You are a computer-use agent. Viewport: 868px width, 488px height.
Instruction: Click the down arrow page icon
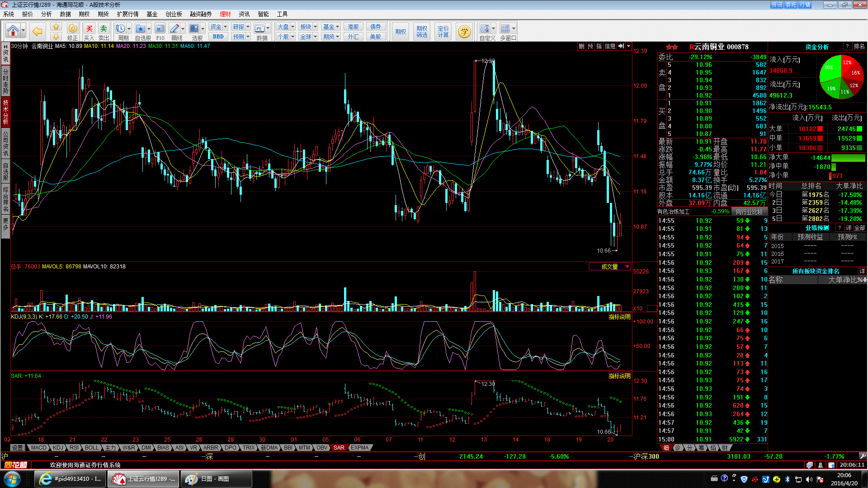coord(56,36)
